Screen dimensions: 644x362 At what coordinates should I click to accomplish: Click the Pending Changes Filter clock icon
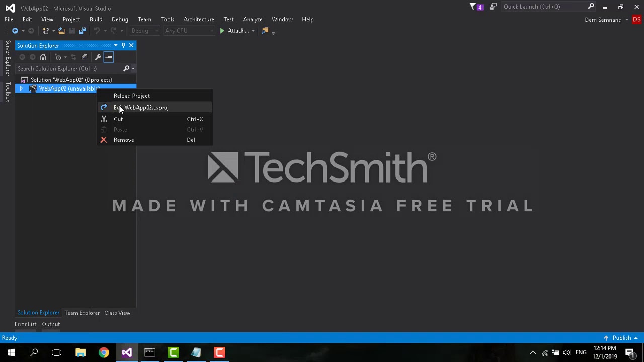(x=58, y=57)
